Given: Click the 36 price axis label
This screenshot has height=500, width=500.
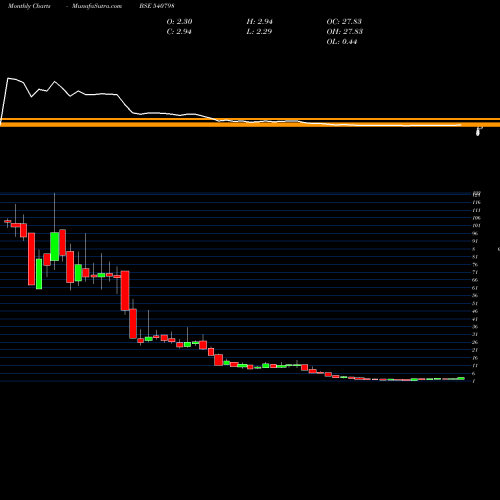Looking at the screenshot, I should point(475,327).
